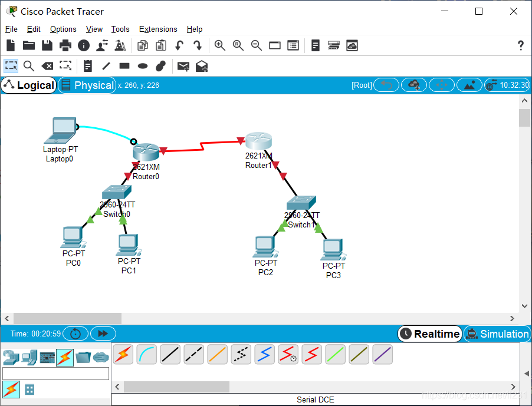Select the Resize Shape tool

coord(65,66)
